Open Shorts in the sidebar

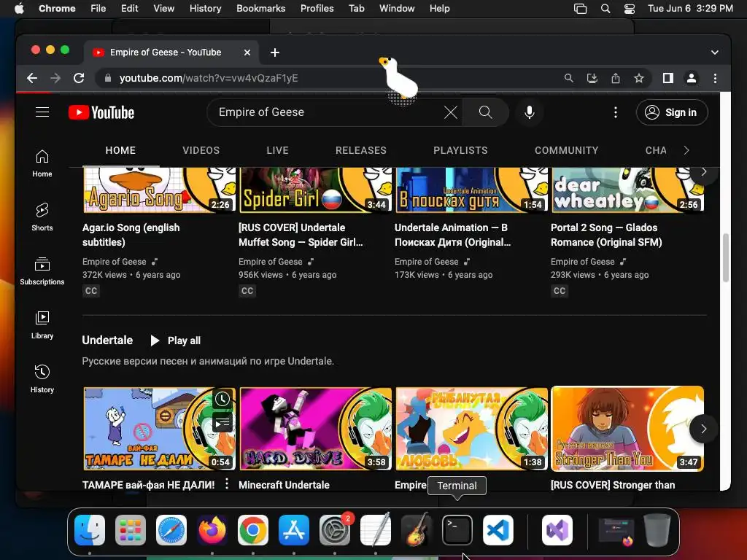[x=42, y=217]
